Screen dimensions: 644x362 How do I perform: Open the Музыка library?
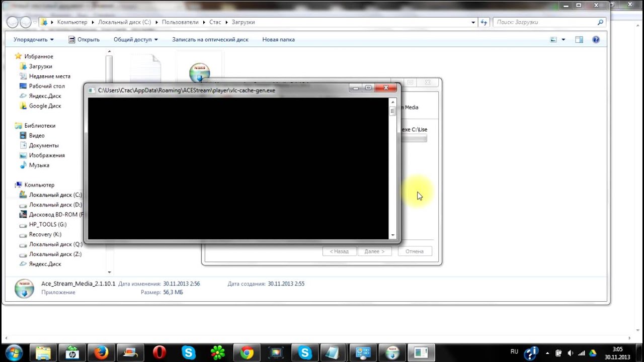coord(39,165)
